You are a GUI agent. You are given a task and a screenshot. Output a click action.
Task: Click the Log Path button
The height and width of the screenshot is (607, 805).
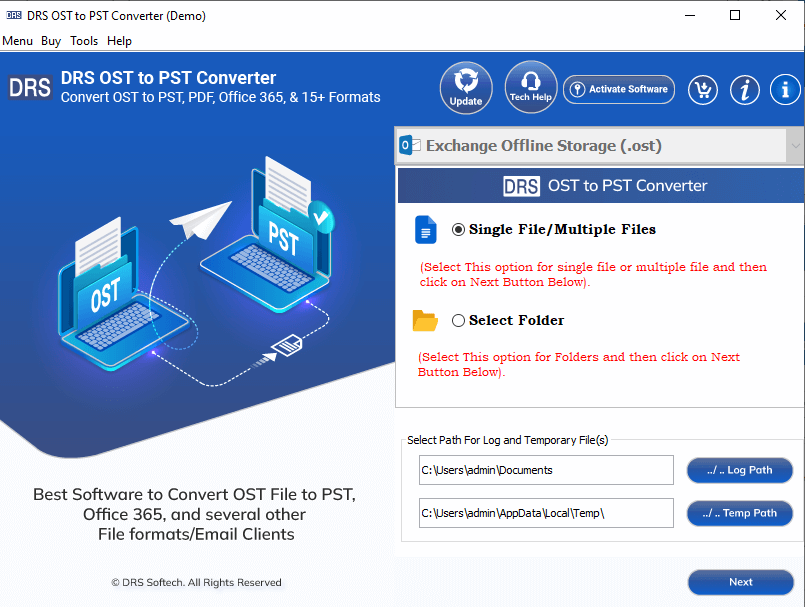click(x=740, y=470)
